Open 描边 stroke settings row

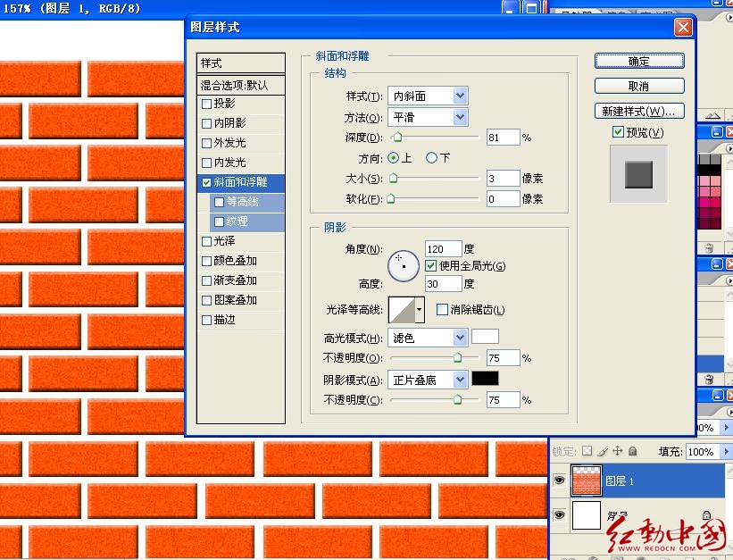[241, 320]
